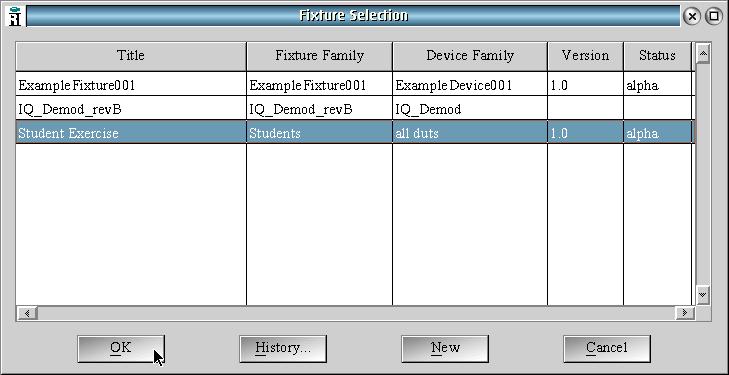
Task: Click the Device Family column header
Action: (470, 56)
